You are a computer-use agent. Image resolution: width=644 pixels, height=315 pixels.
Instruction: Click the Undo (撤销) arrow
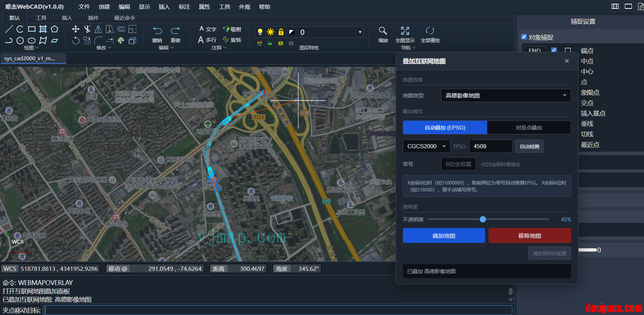point(157,31)
